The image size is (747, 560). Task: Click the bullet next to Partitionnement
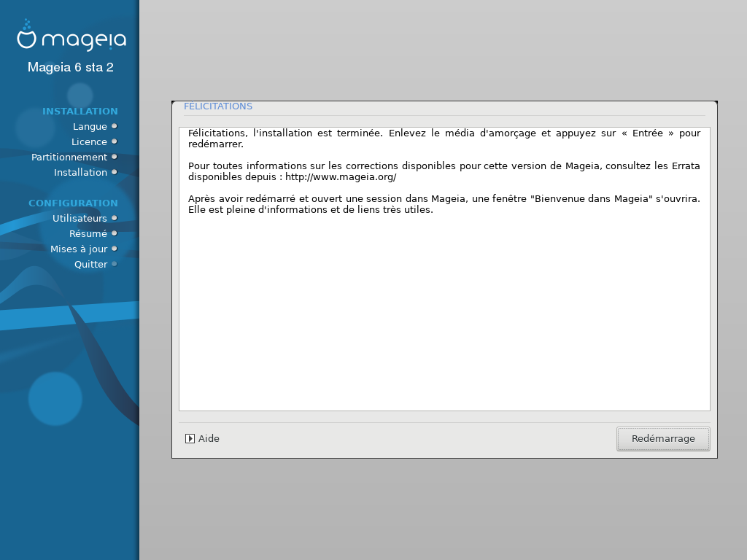coord(115,157)
